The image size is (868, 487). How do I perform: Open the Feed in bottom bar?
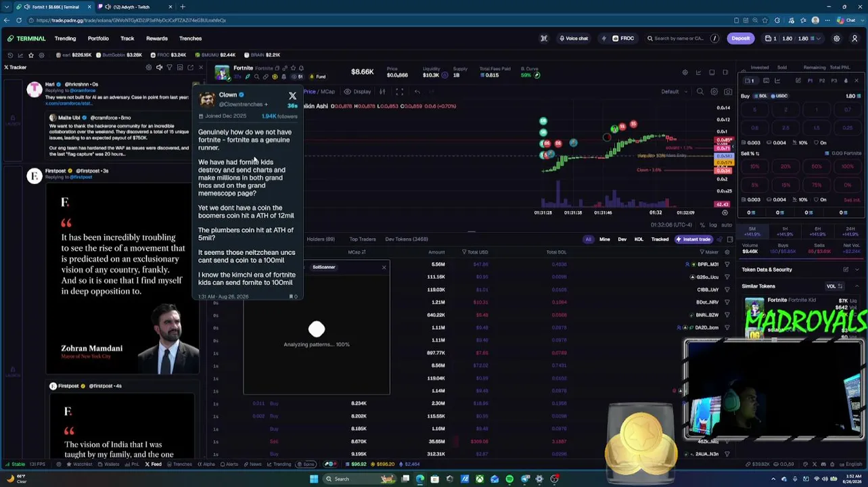[x=154, y=464]
